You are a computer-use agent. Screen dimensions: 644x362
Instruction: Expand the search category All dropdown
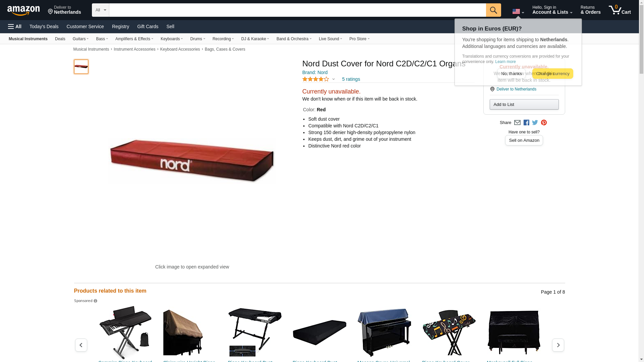pos(101,10)
